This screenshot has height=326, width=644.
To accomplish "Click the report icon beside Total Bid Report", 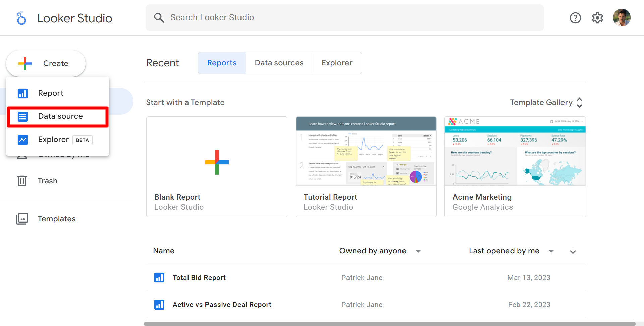I will [159, 277].
